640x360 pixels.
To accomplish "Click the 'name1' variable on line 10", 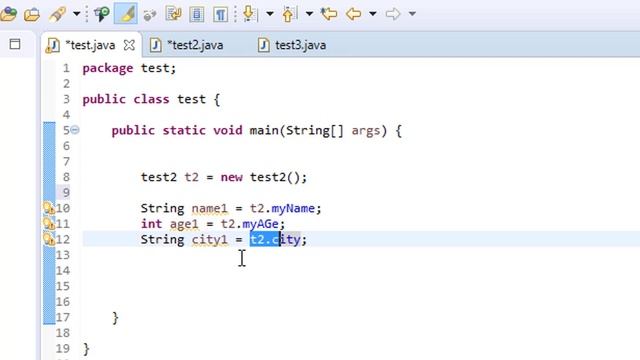I will pos(209,209).
